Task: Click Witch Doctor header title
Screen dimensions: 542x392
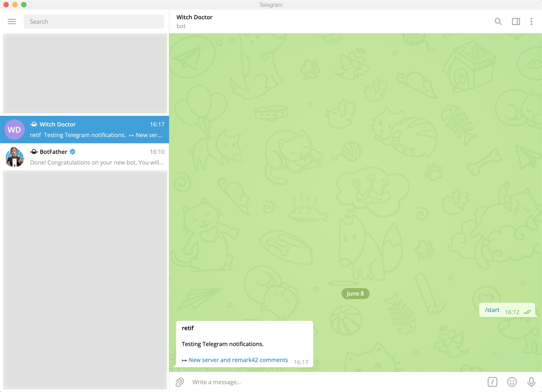Action: pos(194,17)
